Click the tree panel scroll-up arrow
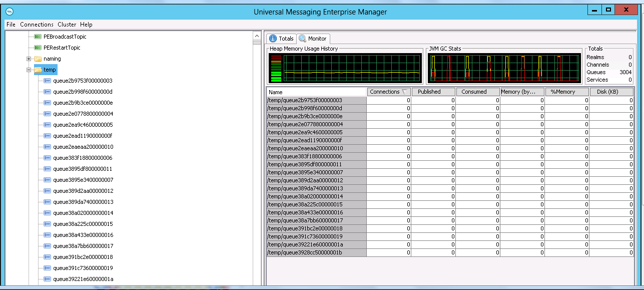This screenshot has height=290, width=644. 257,37
